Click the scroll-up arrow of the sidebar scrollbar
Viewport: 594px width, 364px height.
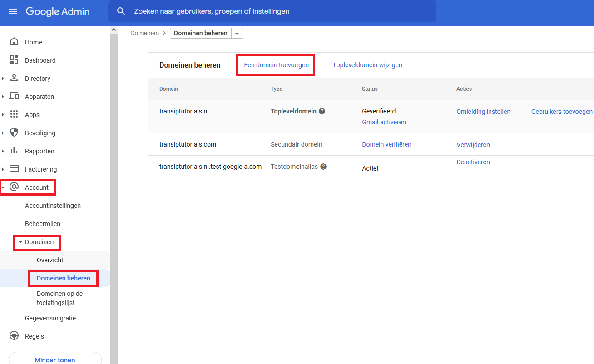point(114,30)
